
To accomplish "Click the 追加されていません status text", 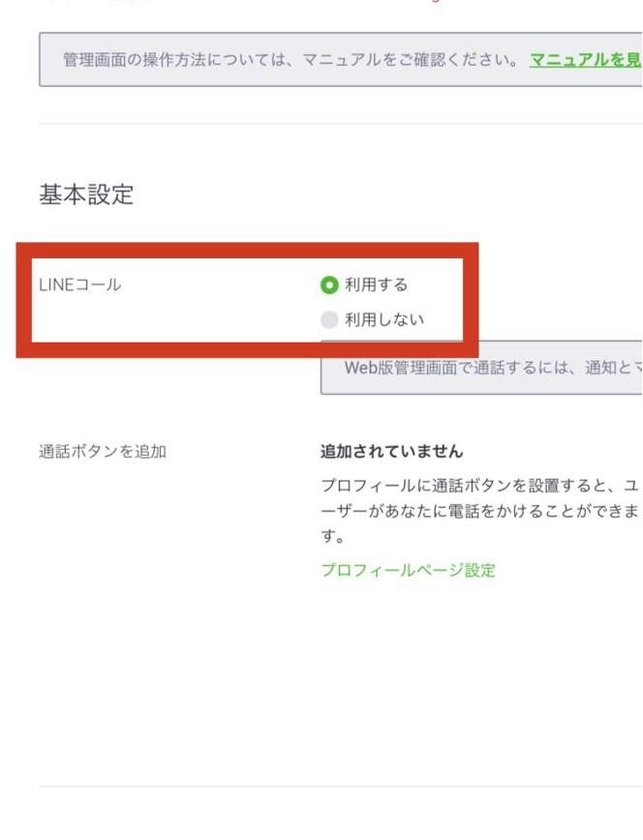I will pyautogui.click(x=392, y=451).
